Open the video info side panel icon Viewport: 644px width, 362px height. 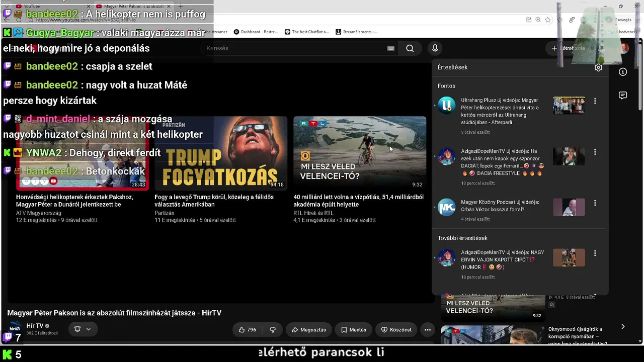(623, 72)
